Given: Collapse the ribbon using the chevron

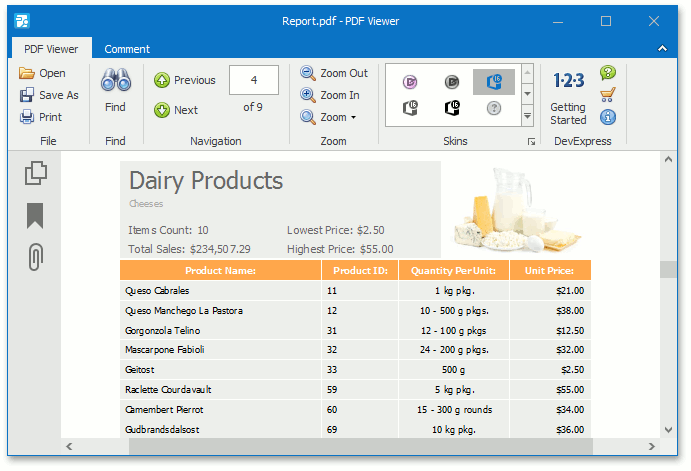Looking at the screenshot, I should click(662, 48).
